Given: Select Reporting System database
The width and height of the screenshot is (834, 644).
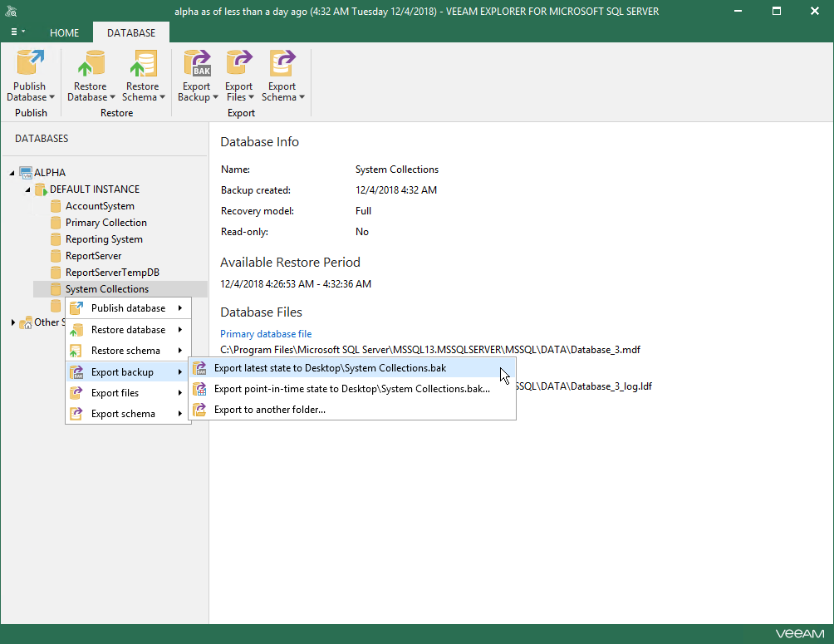Looking at the screenshot, I should pyautogui.click(x=104, y=239).
